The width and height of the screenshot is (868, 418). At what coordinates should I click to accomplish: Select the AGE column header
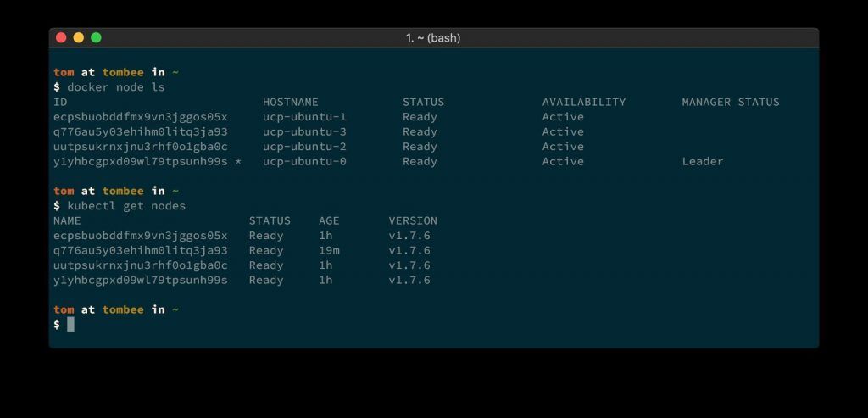click(329, 221)
